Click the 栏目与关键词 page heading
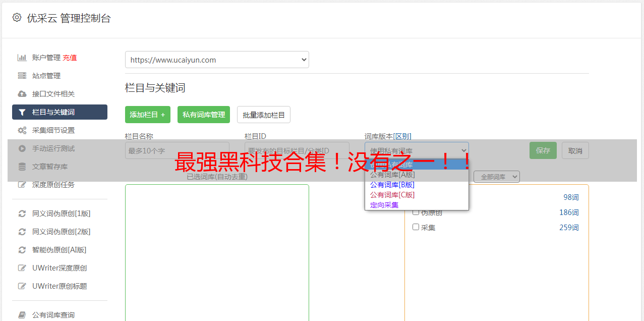The width and height of the screenshot is (644, 321). pyautogui.click(x=155, y=88)
